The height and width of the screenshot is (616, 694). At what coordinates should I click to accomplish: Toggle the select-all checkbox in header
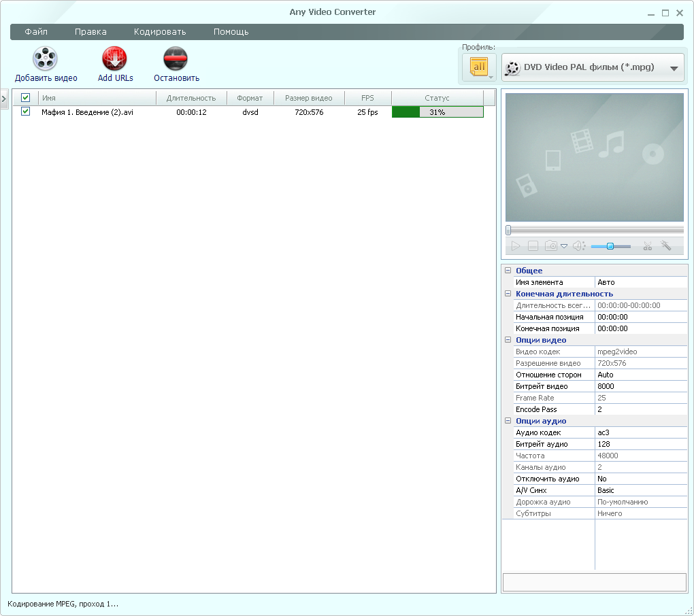26,98
